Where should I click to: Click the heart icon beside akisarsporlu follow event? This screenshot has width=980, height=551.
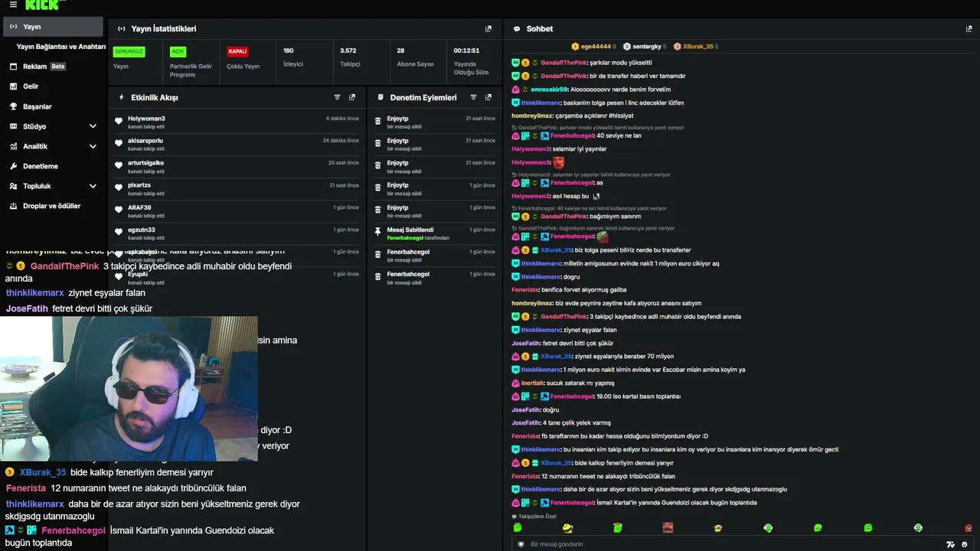click(x=119, y=143)
